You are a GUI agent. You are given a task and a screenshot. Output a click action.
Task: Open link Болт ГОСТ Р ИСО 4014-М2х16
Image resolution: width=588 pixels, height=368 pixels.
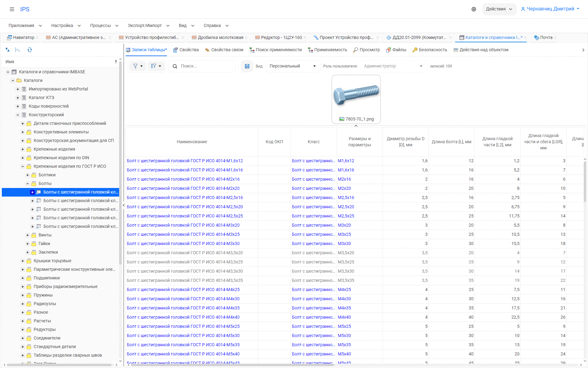tap(183, 179)
